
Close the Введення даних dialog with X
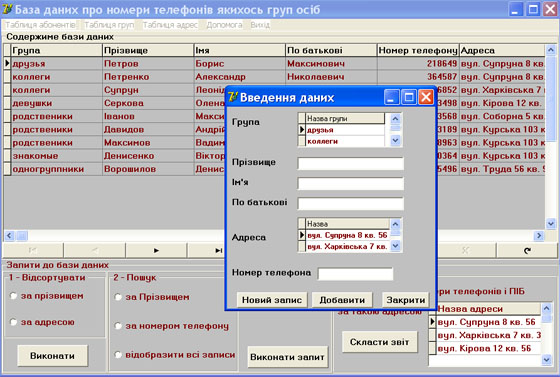[426, 97]
